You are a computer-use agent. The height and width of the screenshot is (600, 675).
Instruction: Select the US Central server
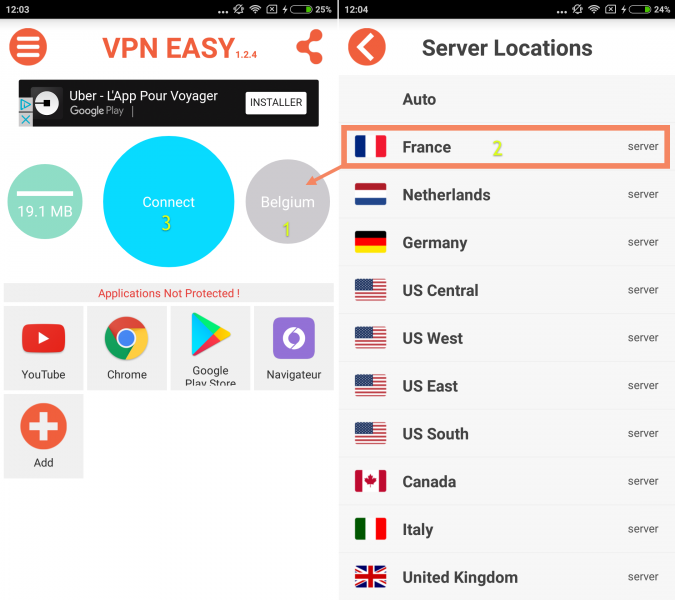coord(507,290)
